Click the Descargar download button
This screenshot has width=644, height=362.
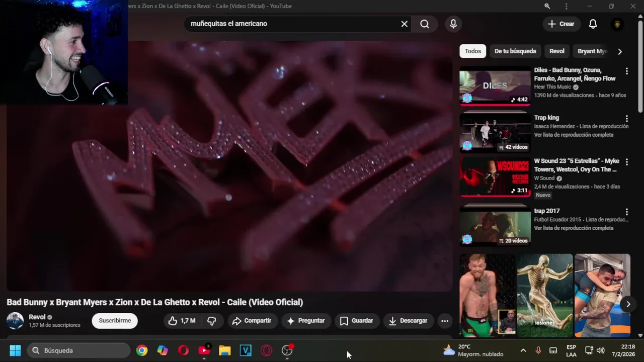pyautogui.click(x=408, y=321)
